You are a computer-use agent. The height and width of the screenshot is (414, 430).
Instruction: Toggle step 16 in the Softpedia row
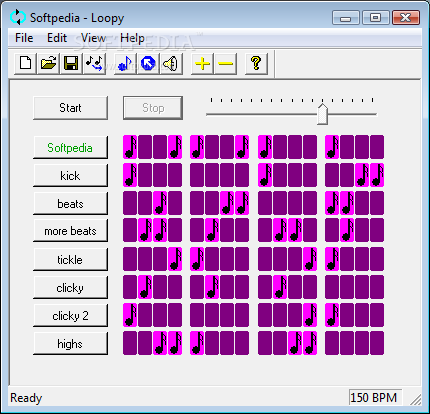tap(377, 147)
